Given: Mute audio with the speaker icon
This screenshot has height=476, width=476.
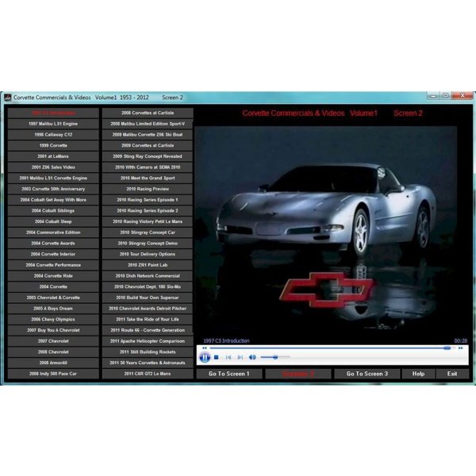Looking at the screenshot, I should (x=252, y=357).
